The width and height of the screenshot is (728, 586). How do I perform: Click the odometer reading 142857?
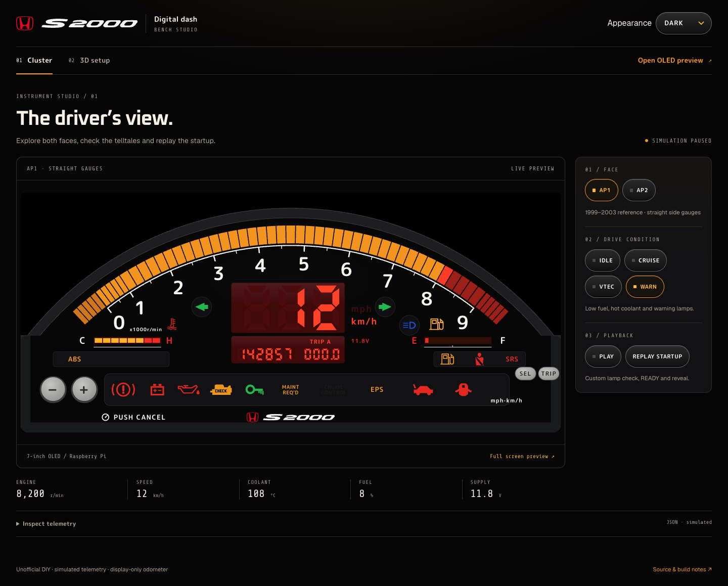pyautogui.click(x=266, y=354)
